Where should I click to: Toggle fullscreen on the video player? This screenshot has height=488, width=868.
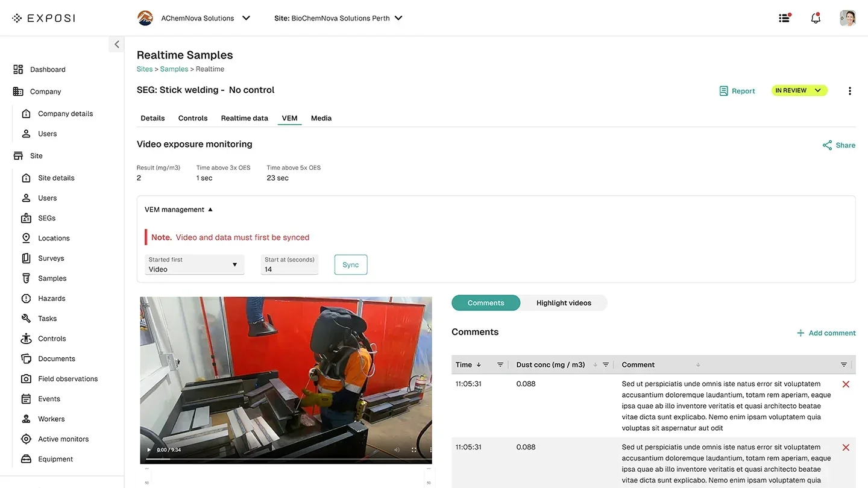click(413, 449)
